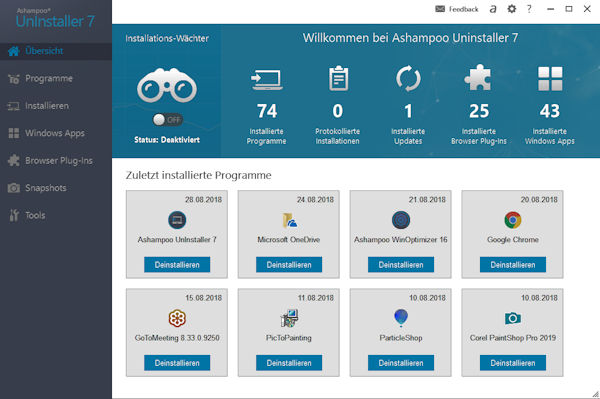Click the Feedback envelope icon

440,9
